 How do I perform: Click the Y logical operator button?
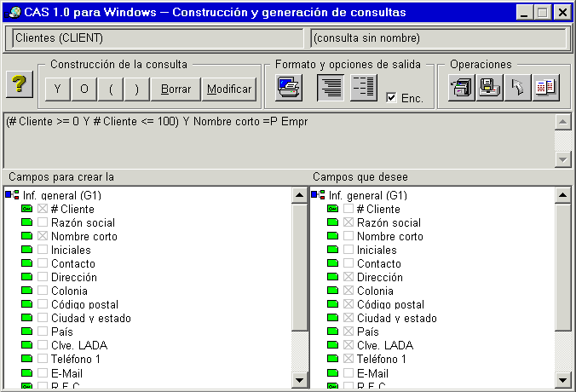coord(58,89)
